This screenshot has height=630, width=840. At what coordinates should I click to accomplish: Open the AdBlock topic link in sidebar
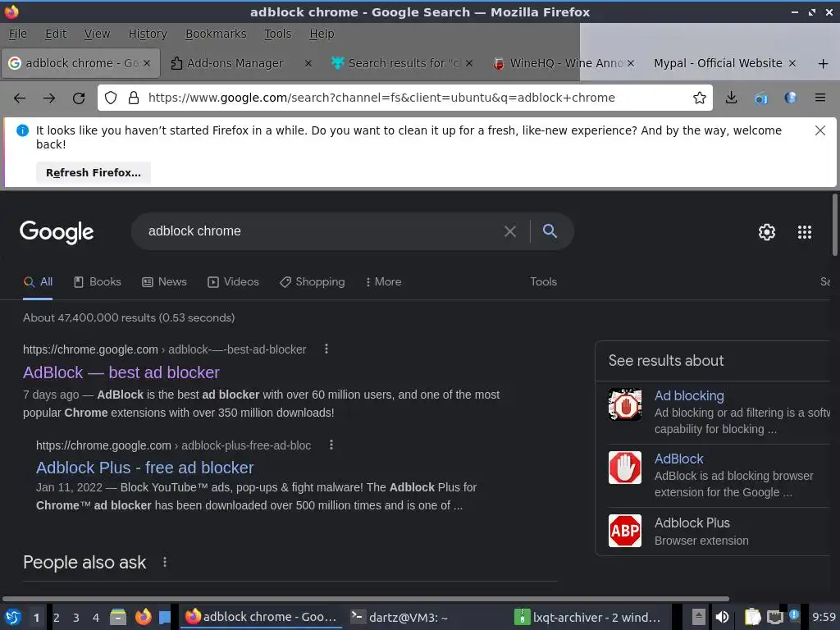tap(678, 459)
